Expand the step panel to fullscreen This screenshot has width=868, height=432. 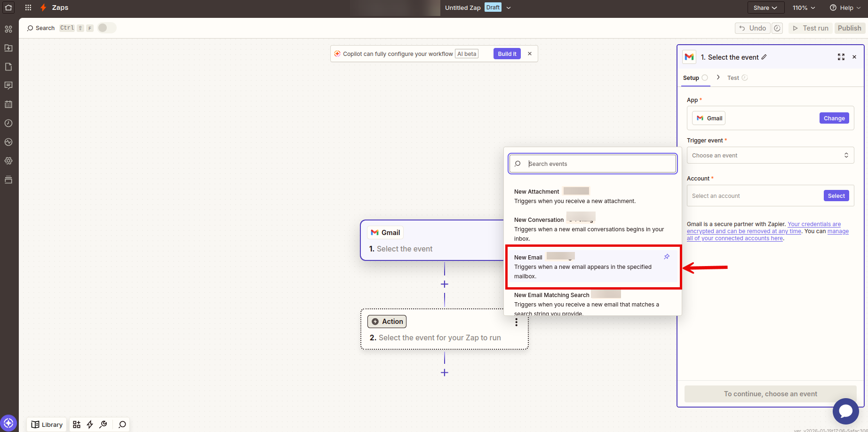click(x=841, y=57)
